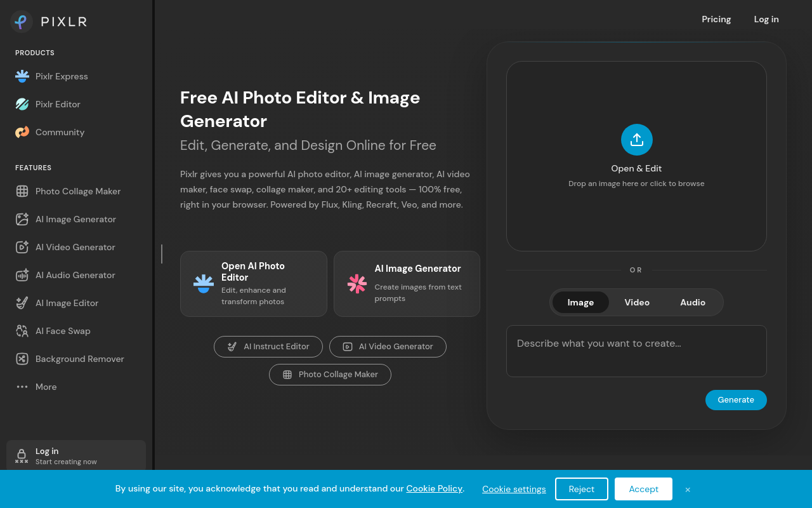Click 'Edit, enhance and transform photos' description

254,296
